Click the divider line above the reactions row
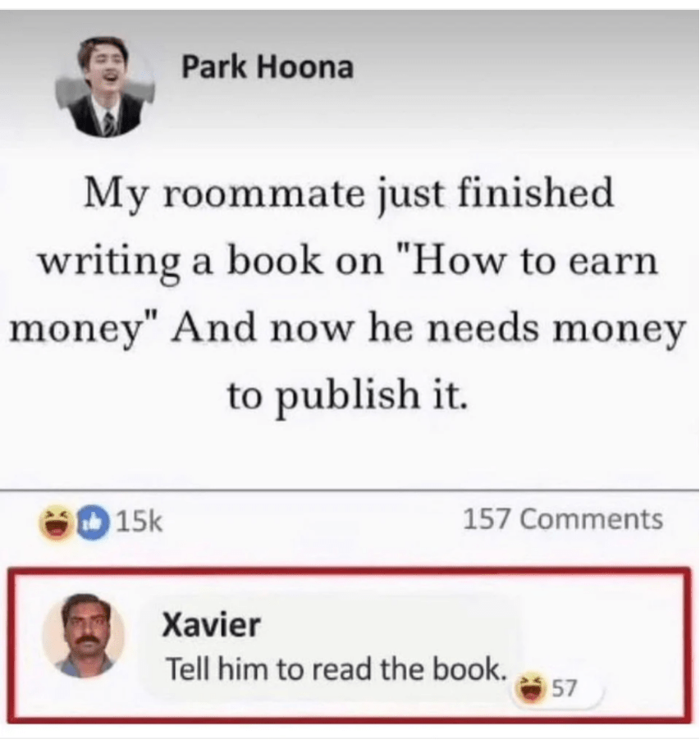 pos(350,489)
